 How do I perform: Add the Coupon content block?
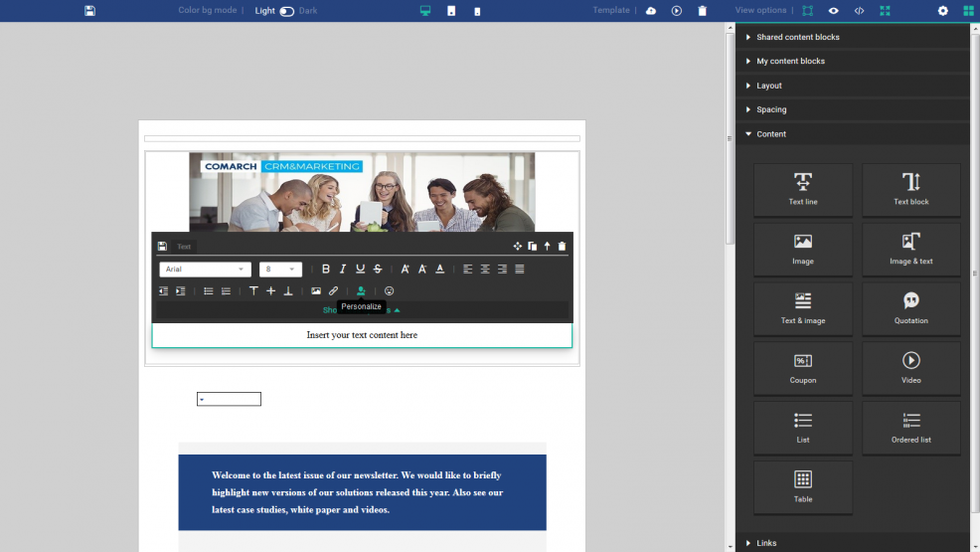point(803,368)
